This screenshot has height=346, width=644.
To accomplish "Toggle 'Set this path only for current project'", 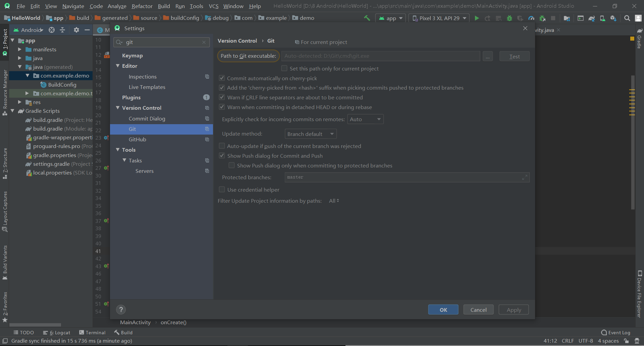I will [x=284, y=68].
